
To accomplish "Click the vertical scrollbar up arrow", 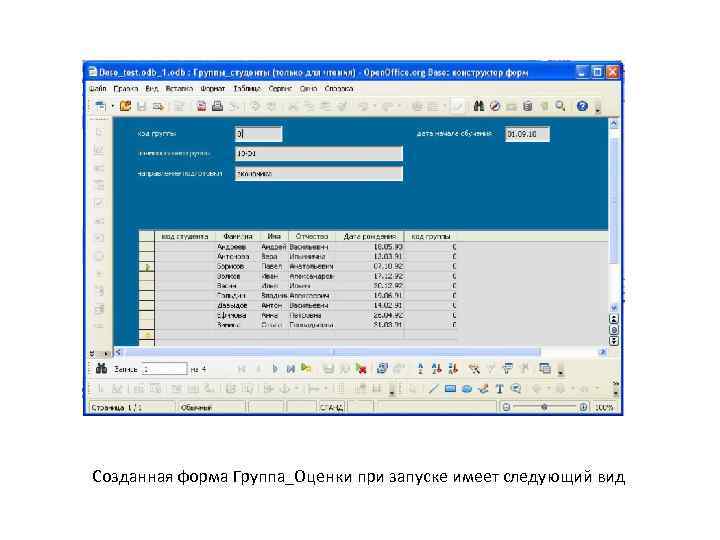I will click(x=613, y=124).
